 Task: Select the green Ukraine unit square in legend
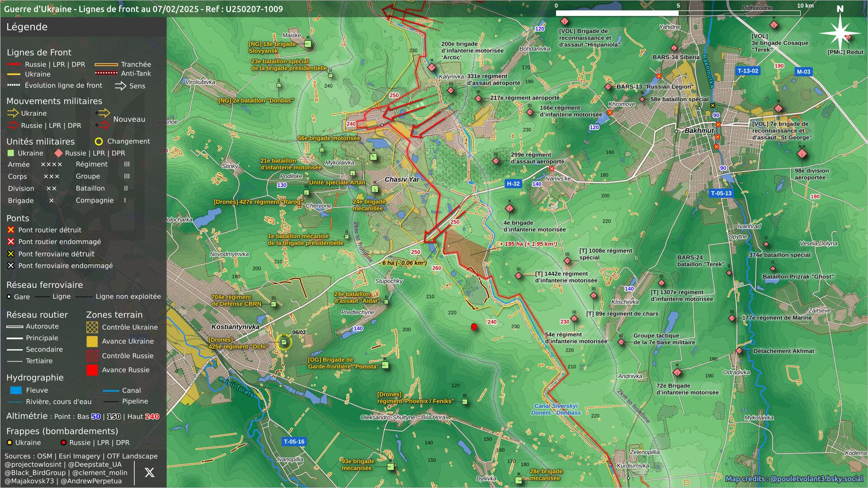click(x=11, y=153)
